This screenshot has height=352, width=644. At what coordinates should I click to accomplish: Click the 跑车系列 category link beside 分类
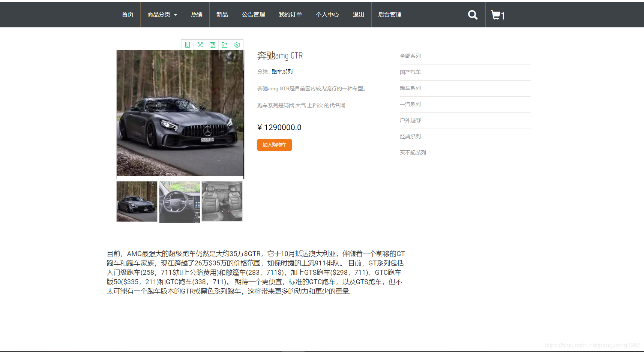pyautogui.click(x=282, y=72)
